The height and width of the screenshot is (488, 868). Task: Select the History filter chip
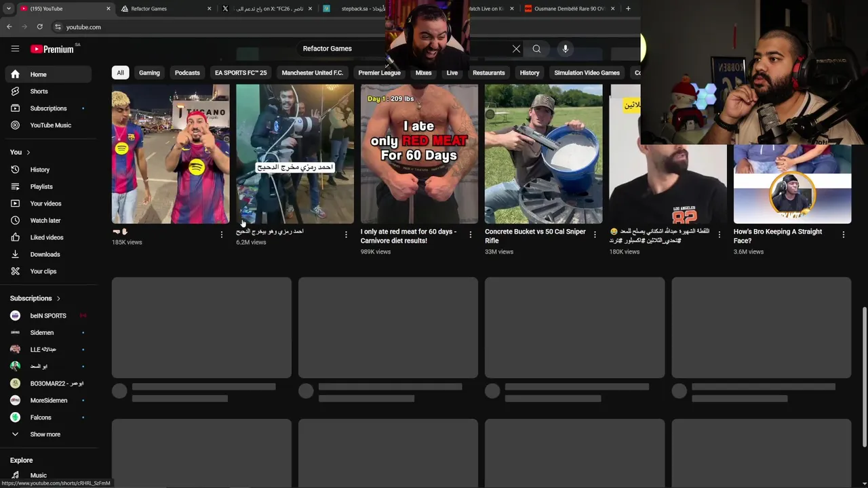point(530,73)
